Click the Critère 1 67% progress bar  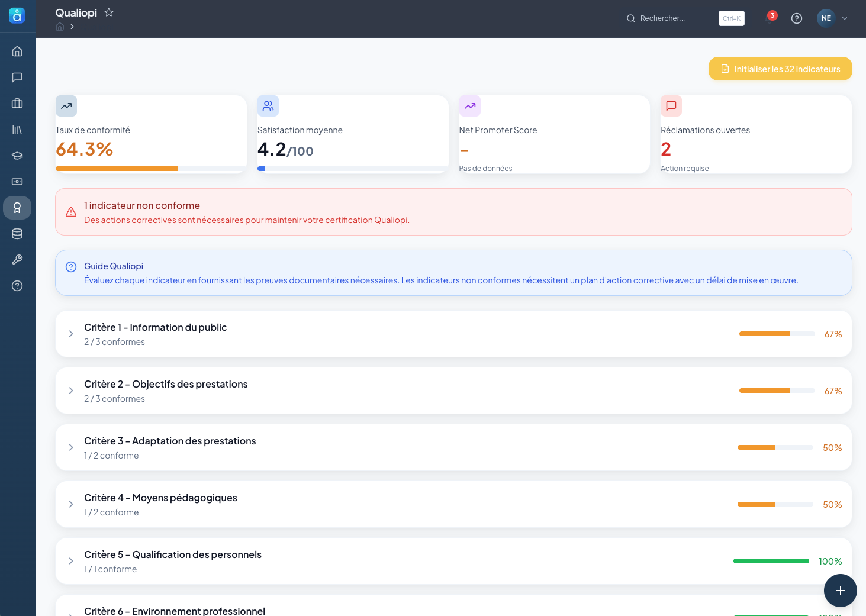[x=777, y=334]
